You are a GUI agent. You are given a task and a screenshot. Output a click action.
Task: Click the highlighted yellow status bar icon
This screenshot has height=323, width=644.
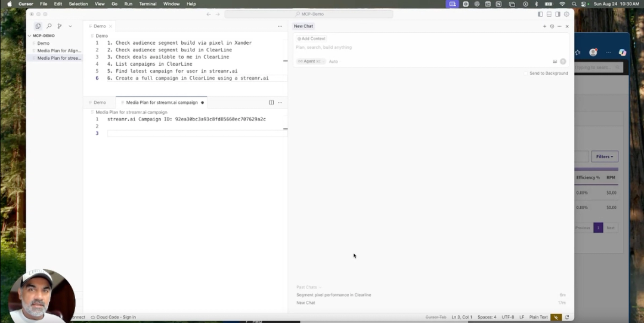coord(556,317)
